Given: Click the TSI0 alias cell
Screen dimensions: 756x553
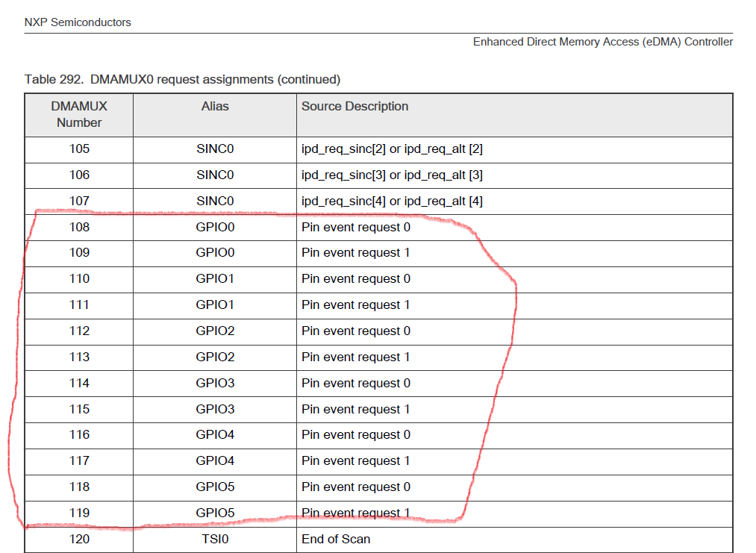Looking at the screenshot, I should (214, 539).
